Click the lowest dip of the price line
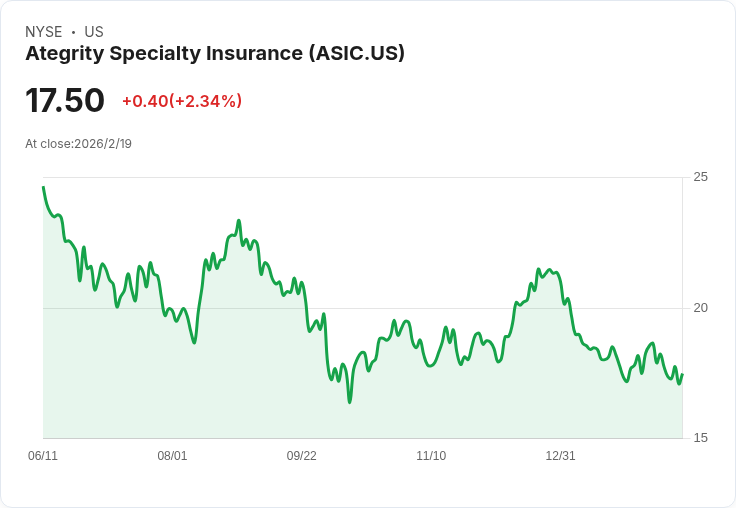 350,402
